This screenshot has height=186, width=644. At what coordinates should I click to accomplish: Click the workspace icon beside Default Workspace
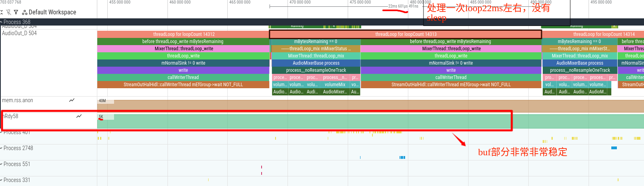(x=25, y=12)
